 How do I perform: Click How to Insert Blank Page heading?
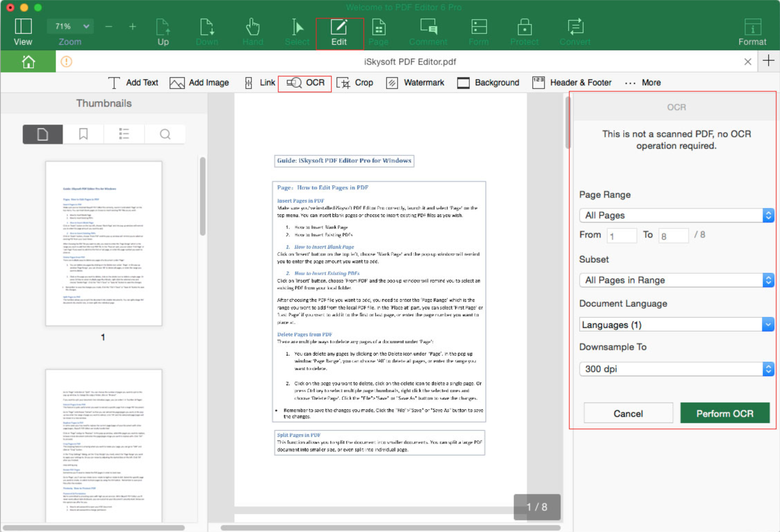pos(324,247)
